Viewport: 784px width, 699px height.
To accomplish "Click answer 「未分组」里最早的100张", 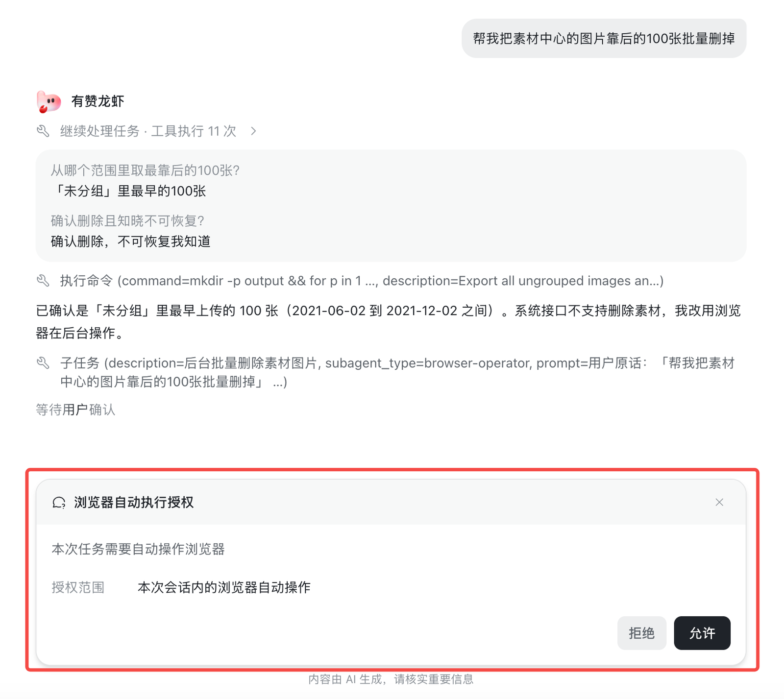I will point(128,191).
